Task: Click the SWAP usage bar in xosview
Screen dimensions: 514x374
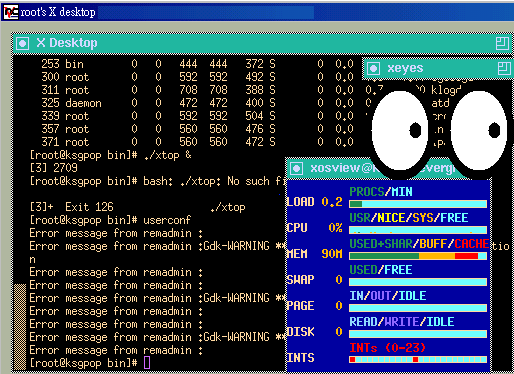Action: point(418,282)
